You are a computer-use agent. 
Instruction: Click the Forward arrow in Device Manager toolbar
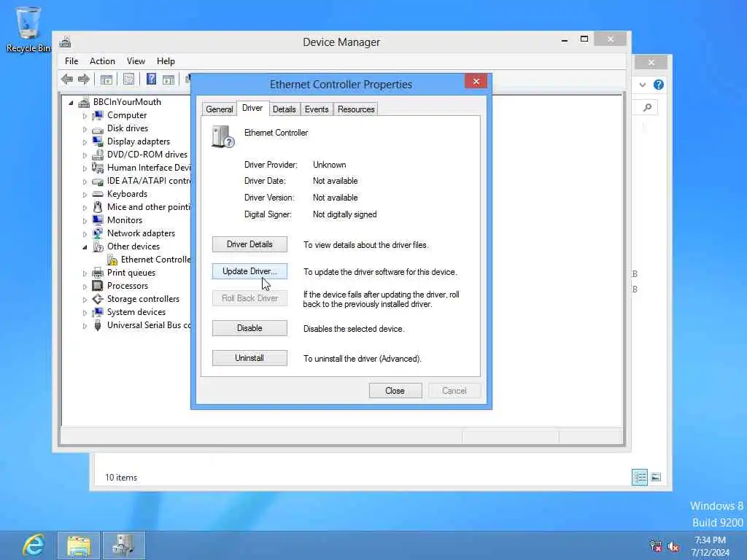84,79
